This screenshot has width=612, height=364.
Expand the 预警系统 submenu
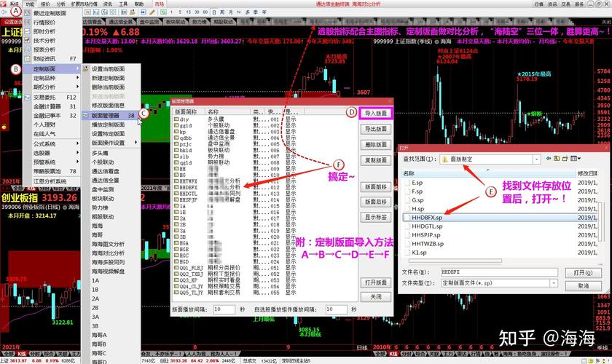(52, 162)
